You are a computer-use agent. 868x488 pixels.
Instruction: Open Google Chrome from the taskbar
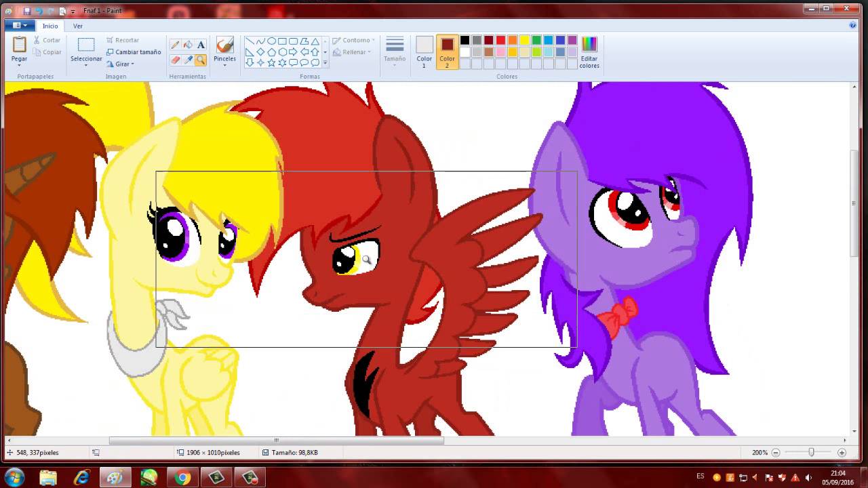(182, 478)
